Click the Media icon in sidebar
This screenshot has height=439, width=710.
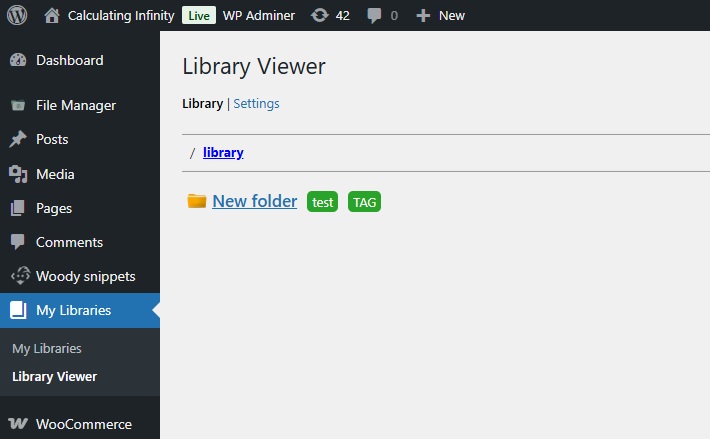[18, 174]
